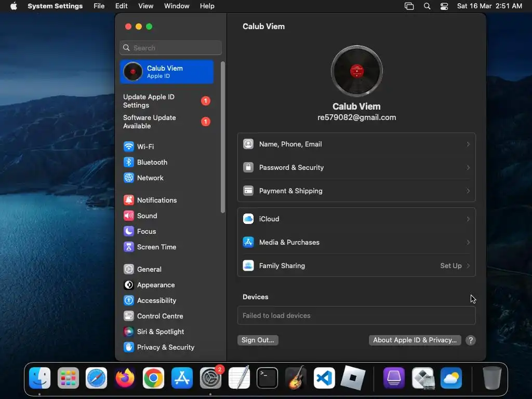This screenshot has width=532, height=399.
Task: Open App Store from the Dock
Action: 182,378
